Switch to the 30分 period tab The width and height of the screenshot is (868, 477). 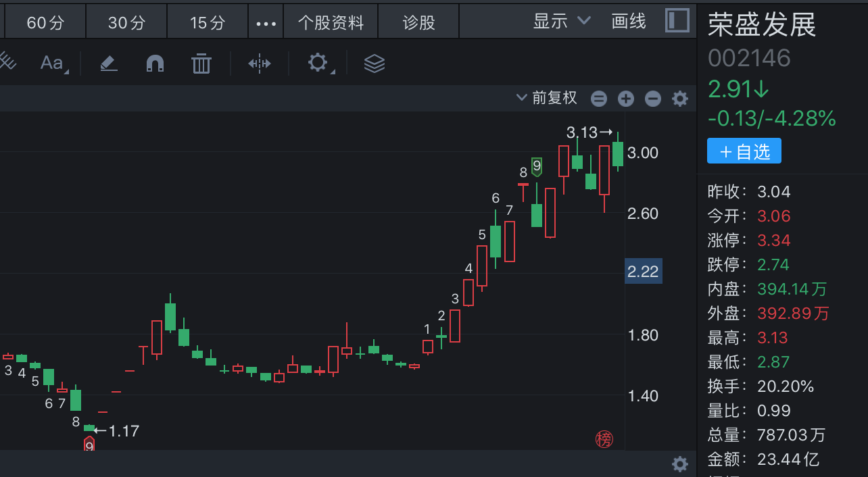(x=126, y=23)
